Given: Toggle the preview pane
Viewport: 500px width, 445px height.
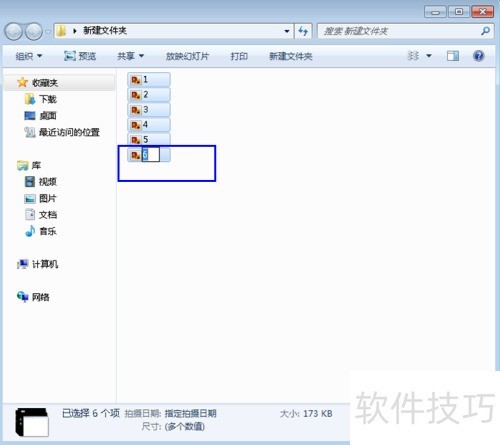Looking at the screenshot, I should pos(453,56).
